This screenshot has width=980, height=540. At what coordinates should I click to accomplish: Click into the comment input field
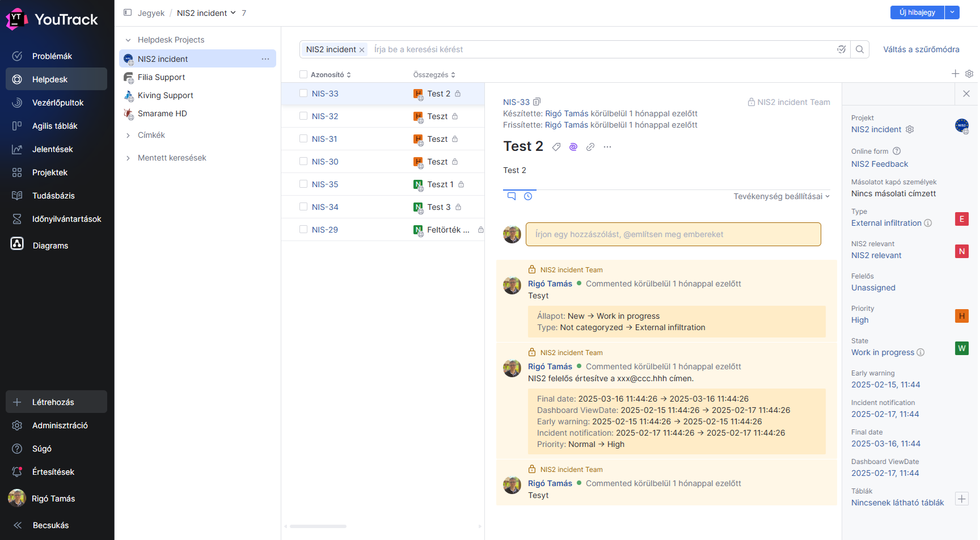click(673, 234)
